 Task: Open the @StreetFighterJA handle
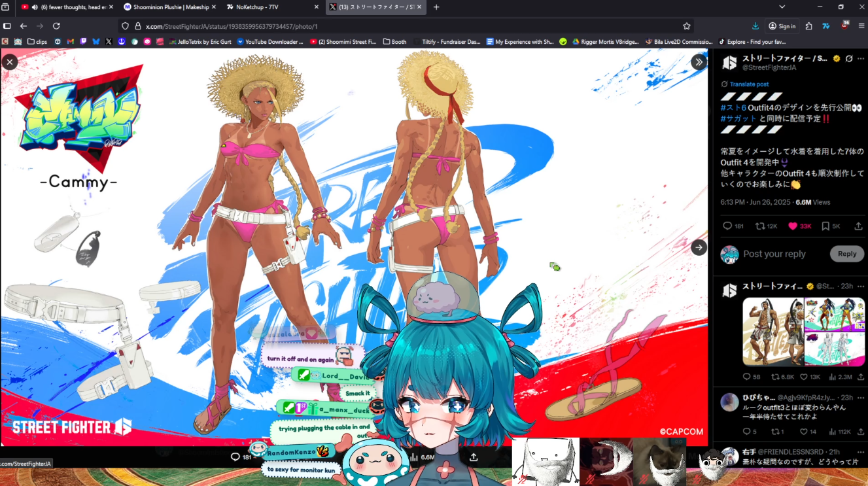tap(769, 67)
